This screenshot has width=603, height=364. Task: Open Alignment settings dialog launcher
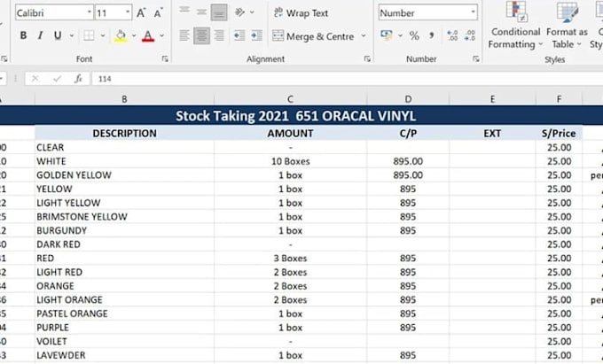coord(367,58)
